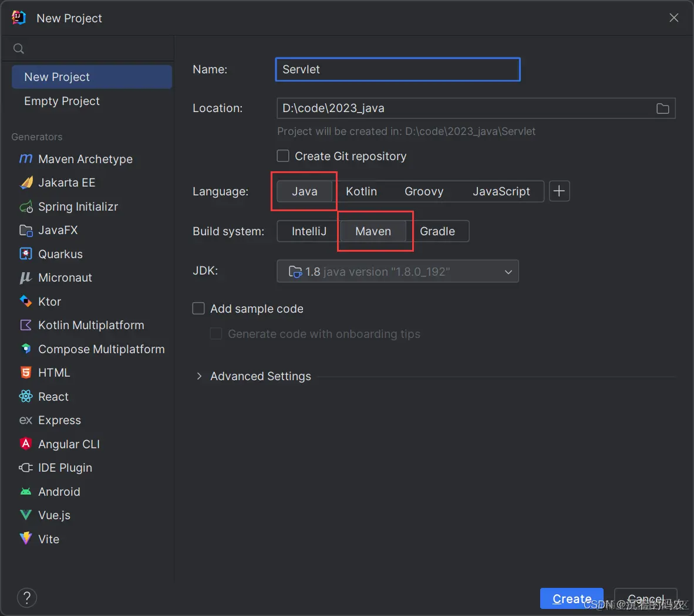694x616 pixels.
Task: Add another language with plus button
Action: 559,191
